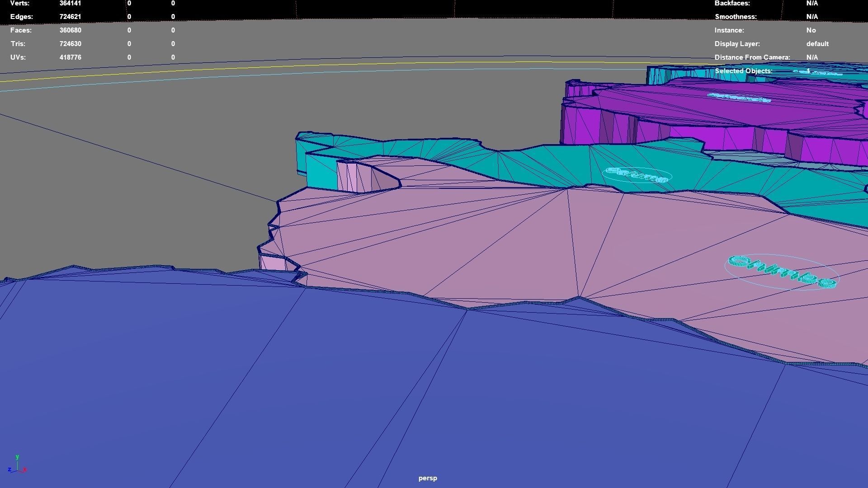Image resolution: width=868 pixels, height=488 pixels.
Task: Select the 3D text label on teal region
Action: tap(637, 175)
